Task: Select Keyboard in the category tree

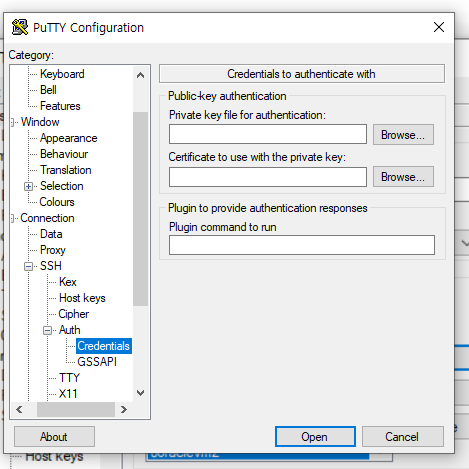Action: point(62,74)
